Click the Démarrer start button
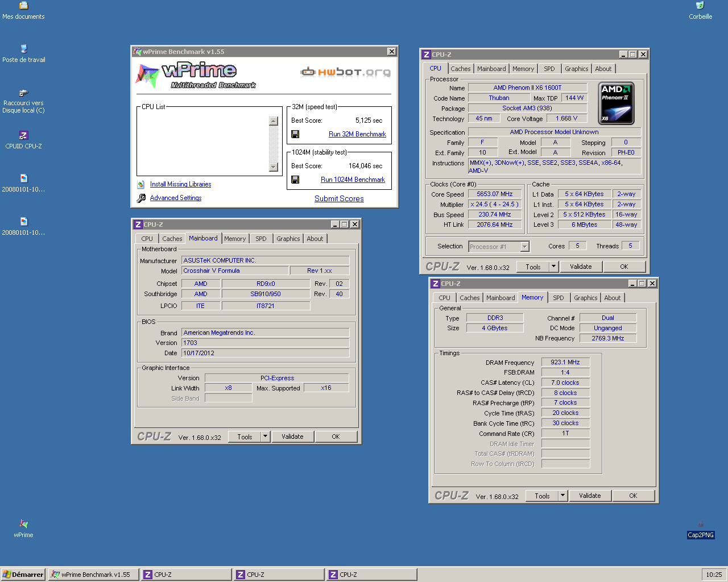 click(x=23, y=575)
